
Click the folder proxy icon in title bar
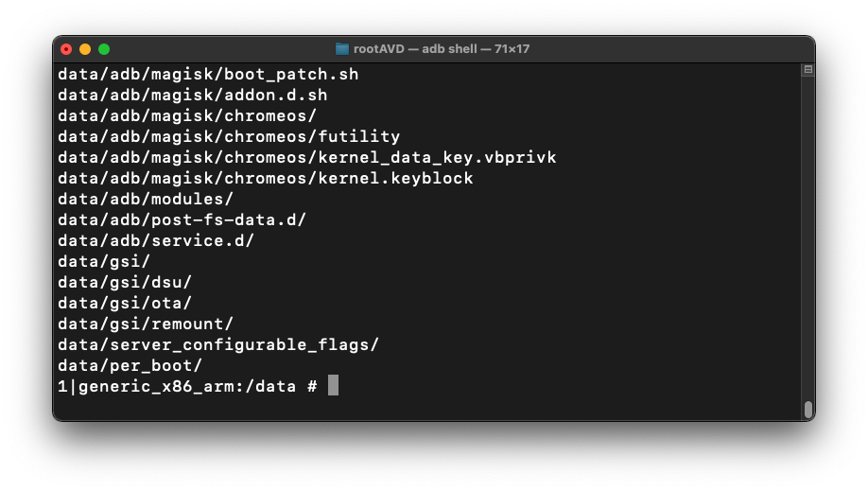pos(342,49)
